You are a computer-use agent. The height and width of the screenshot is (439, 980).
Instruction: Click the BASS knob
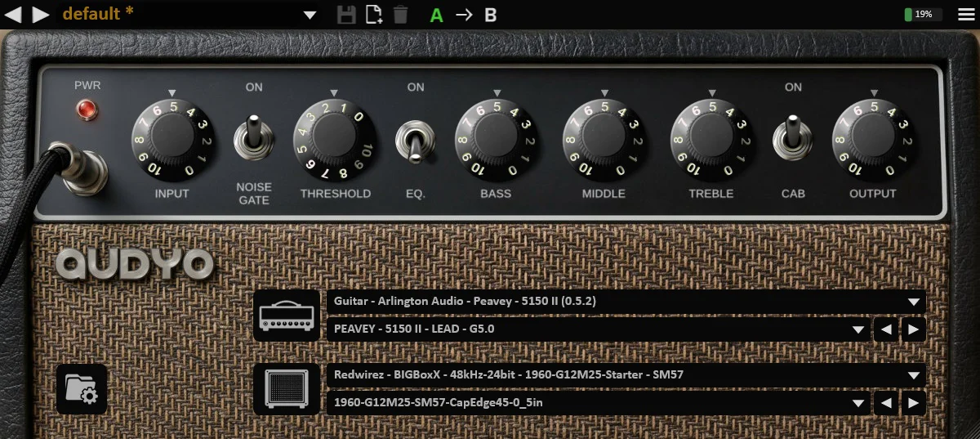click(496, 138)
